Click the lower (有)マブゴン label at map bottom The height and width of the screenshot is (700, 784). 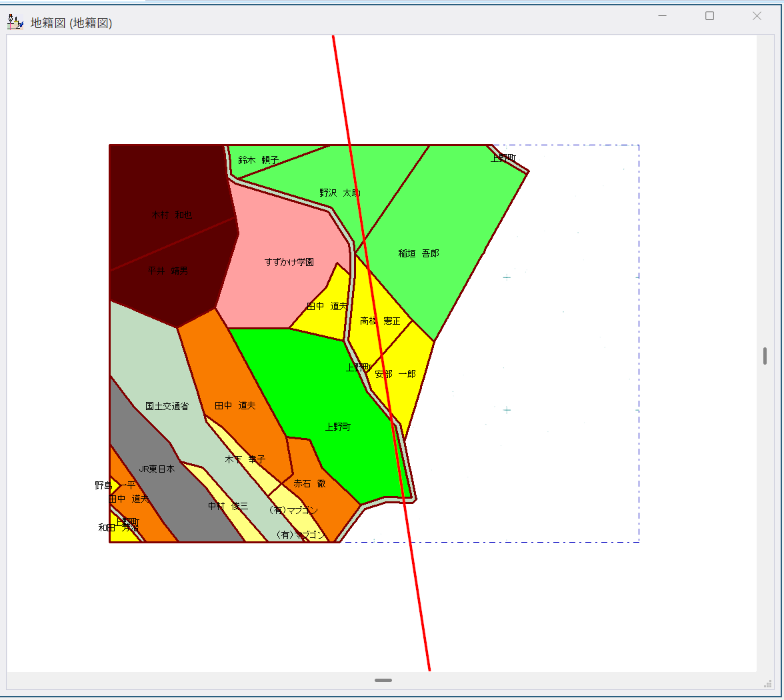tap(301, 535)
